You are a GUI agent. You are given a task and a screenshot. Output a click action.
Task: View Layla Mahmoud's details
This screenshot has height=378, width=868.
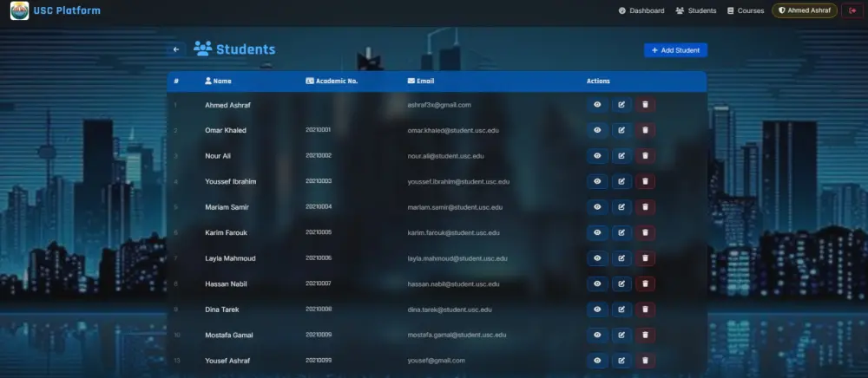tap(597, 258)
